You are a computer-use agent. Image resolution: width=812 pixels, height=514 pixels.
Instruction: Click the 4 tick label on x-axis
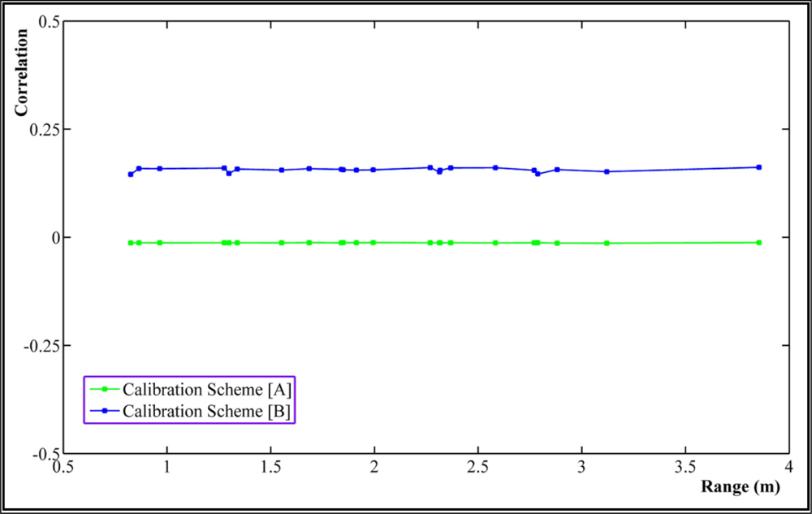(x=788, y=469)
